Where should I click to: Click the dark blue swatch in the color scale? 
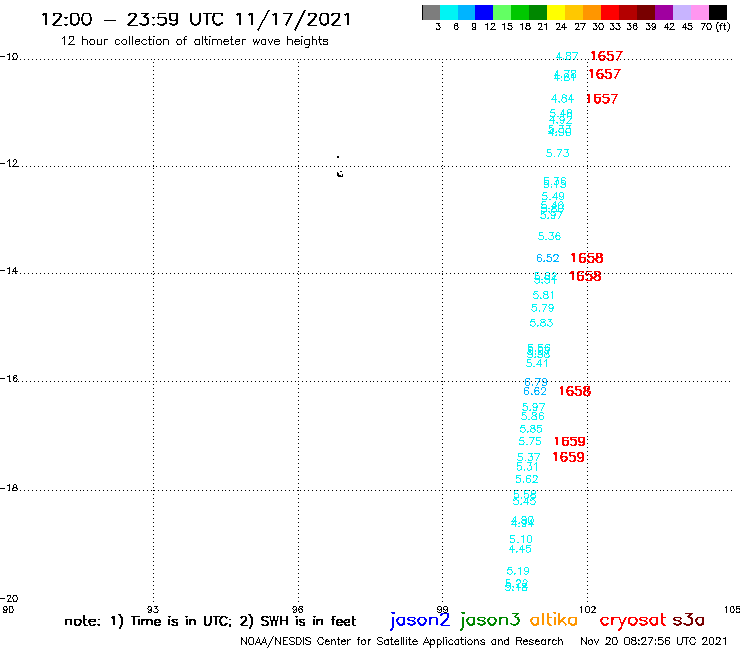point(484,12)
